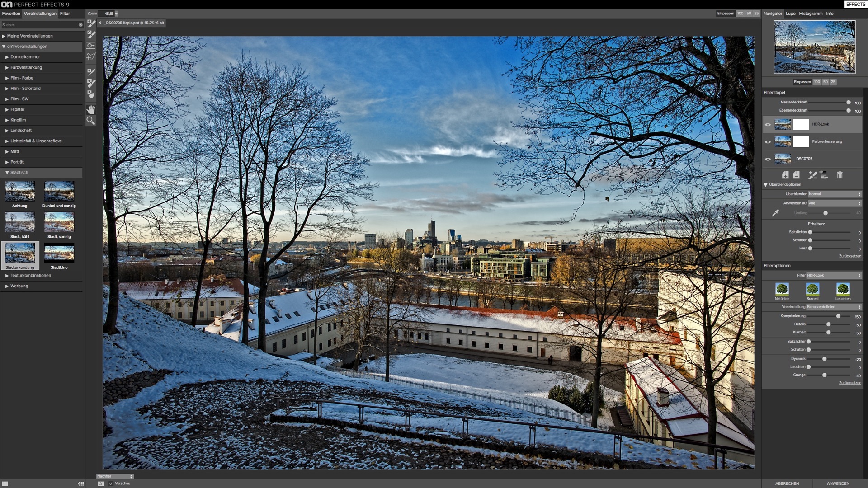The image size is (868, 488).
Task: Select the Hand pan tool
Action: pos(91,110)
